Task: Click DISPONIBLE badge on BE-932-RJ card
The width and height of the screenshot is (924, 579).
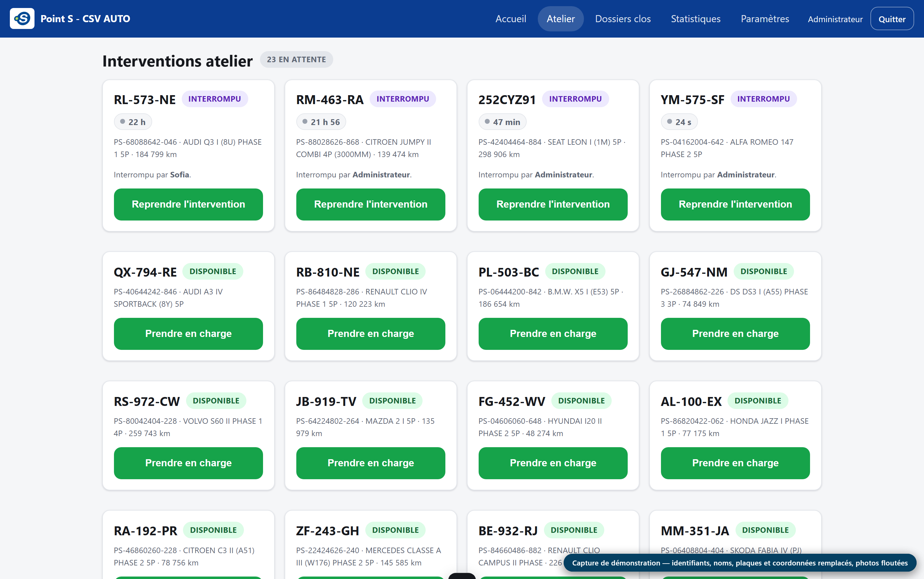Action: [x=573, y=530]
